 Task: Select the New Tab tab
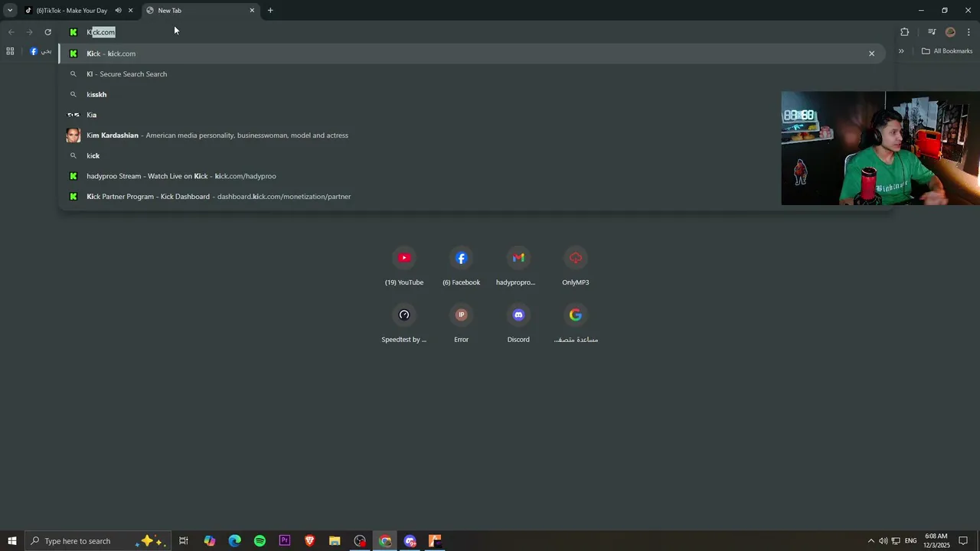point(201,11)
